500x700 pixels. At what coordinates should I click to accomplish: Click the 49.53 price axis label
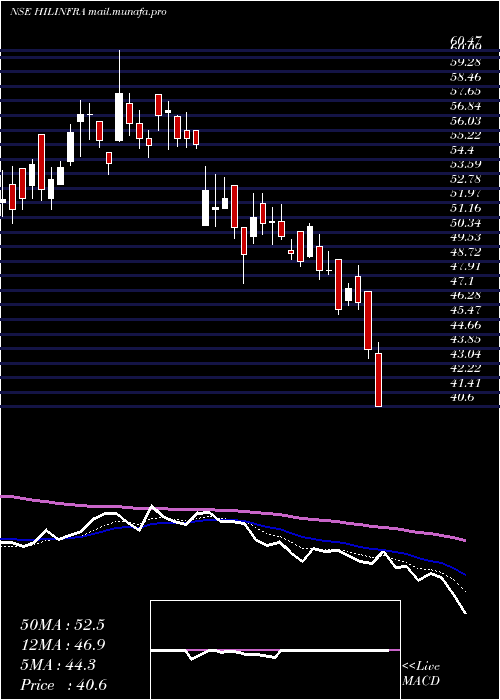(466, 237)
